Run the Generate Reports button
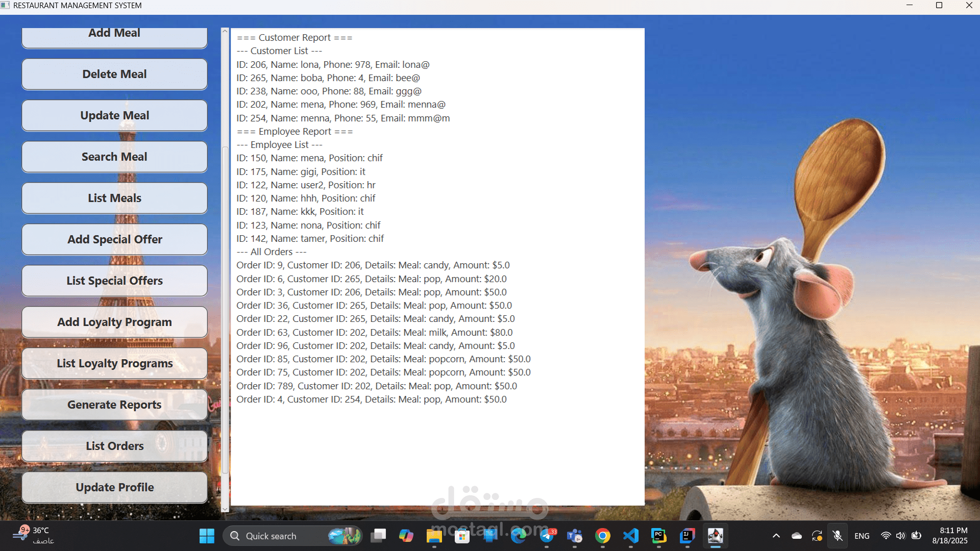This screenshot has height=551, width=980. coord(114,405)
